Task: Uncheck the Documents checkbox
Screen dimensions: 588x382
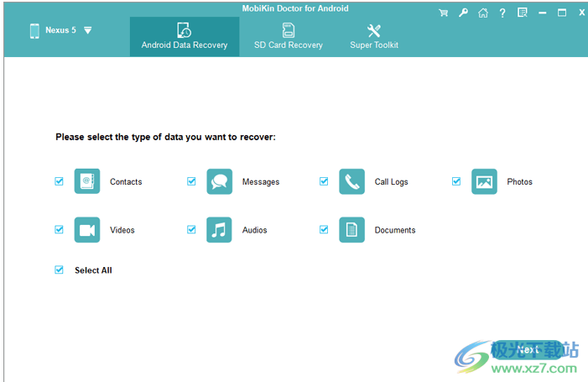Action: (325, 229)
